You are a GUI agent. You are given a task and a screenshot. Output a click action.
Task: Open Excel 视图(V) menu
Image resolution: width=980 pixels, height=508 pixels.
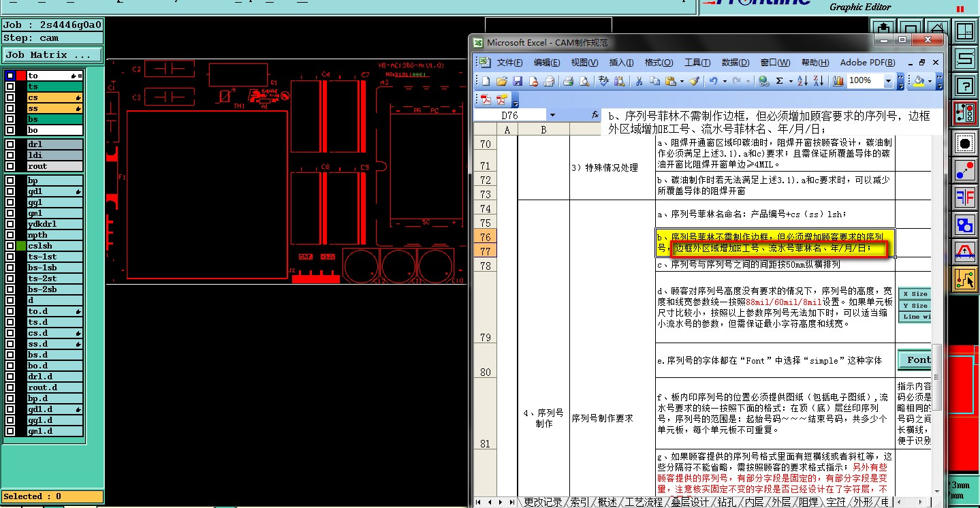584,62
